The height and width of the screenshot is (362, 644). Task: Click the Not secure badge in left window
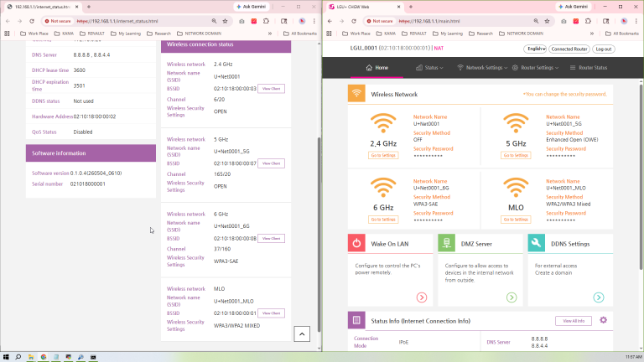coord(58,21)
